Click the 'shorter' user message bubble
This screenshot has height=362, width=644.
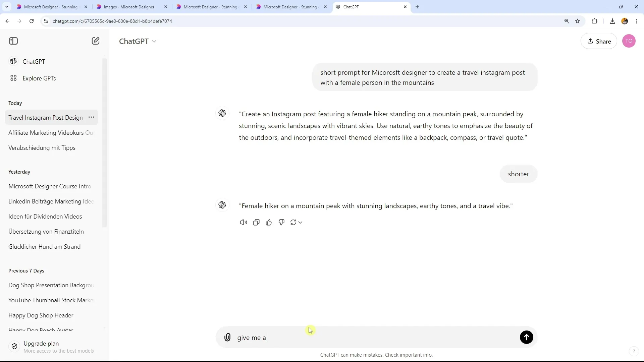pyautogui.click(x=518, y=174)
